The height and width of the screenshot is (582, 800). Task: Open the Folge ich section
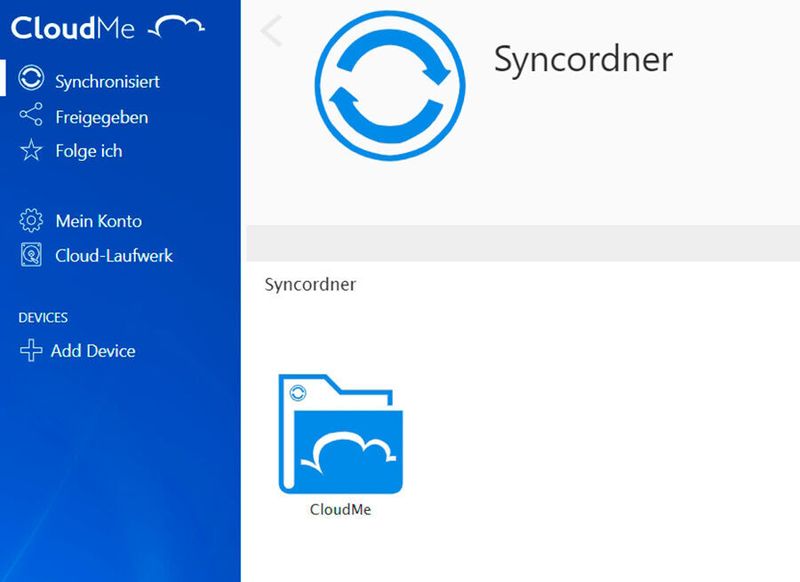coord(89,151)
